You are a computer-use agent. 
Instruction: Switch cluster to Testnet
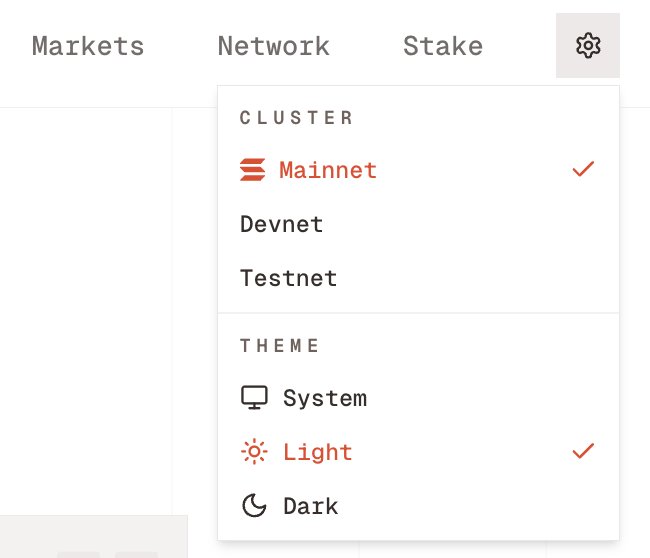(289, 278)
